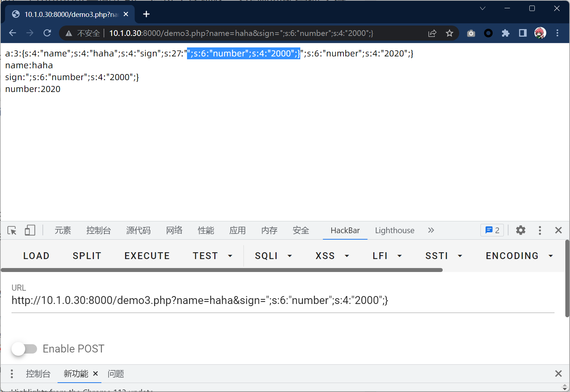The height and width of the screenshot is (392, 570).
Task: Click the browser reload page icon
Action: 47,33
